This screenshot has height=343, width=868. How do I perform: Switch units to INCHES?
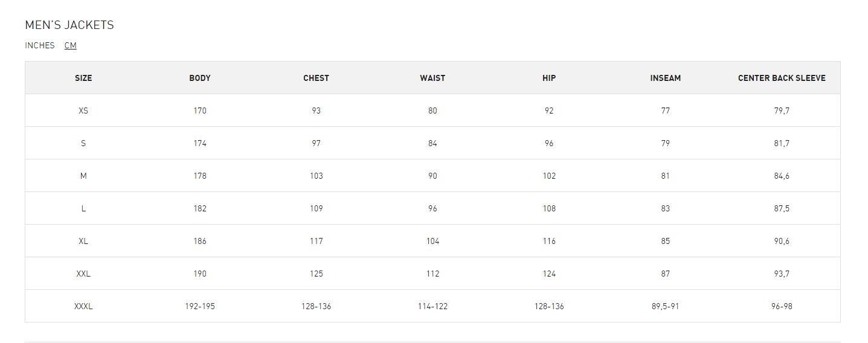40,45
